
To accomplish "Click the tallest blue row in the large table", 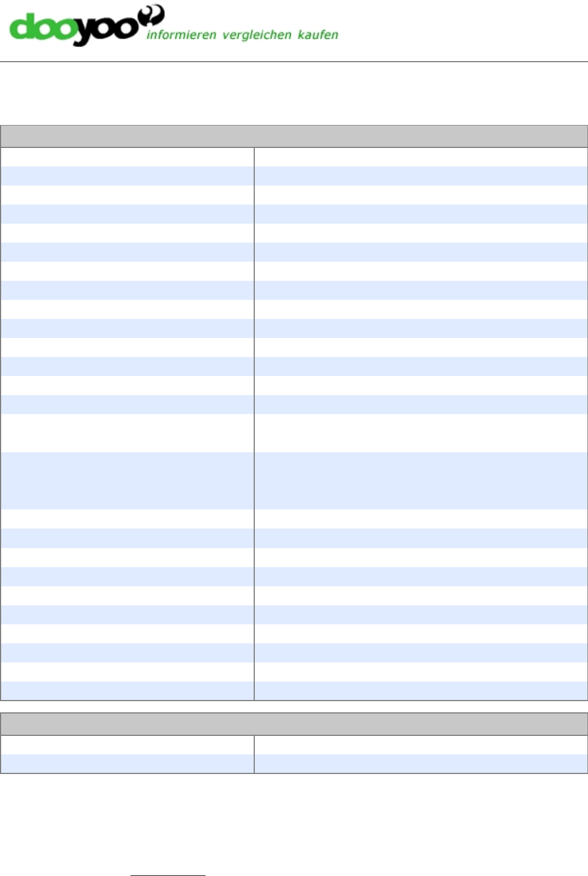I will click(x=294, y=481).
